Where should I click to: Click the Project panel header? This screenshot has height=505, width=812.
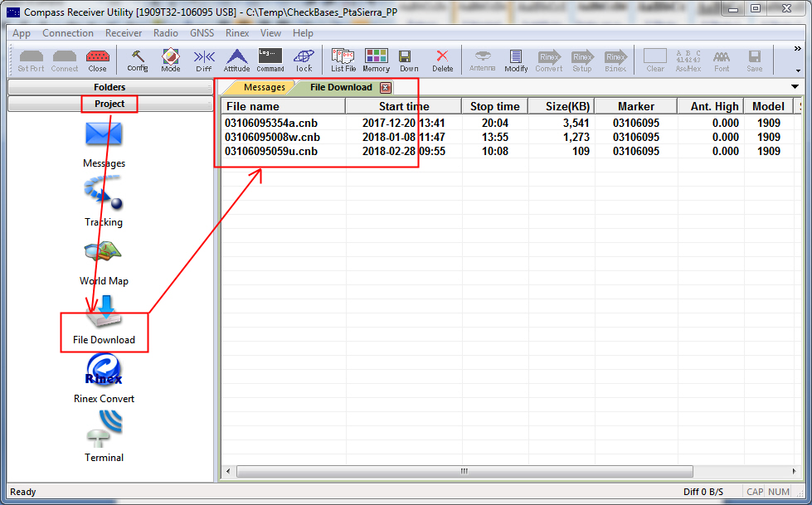point(109,104)
